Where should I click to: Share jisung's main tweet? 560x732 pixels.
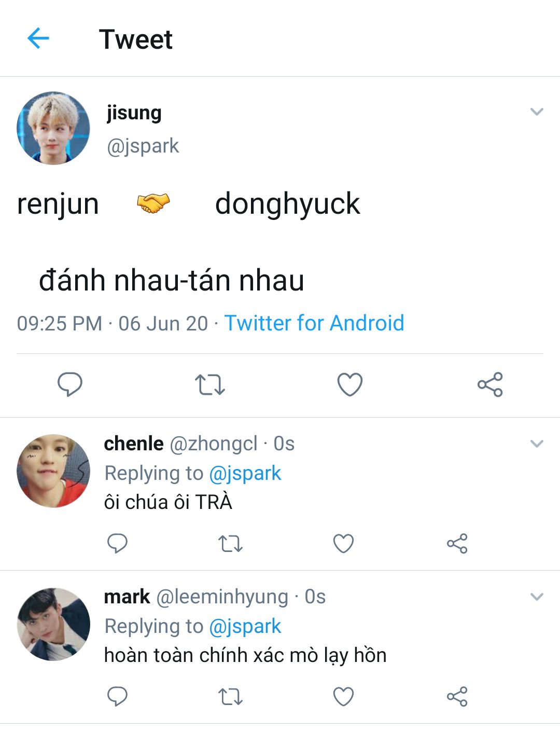[x=490, y=384]
